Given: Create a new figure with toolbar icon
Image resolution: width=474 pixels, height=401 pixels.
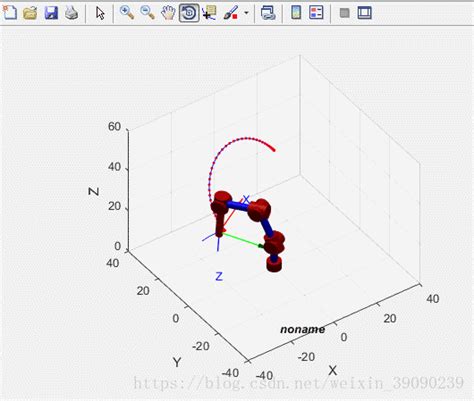Looking at the screenshot, I should tap(10, 13).
